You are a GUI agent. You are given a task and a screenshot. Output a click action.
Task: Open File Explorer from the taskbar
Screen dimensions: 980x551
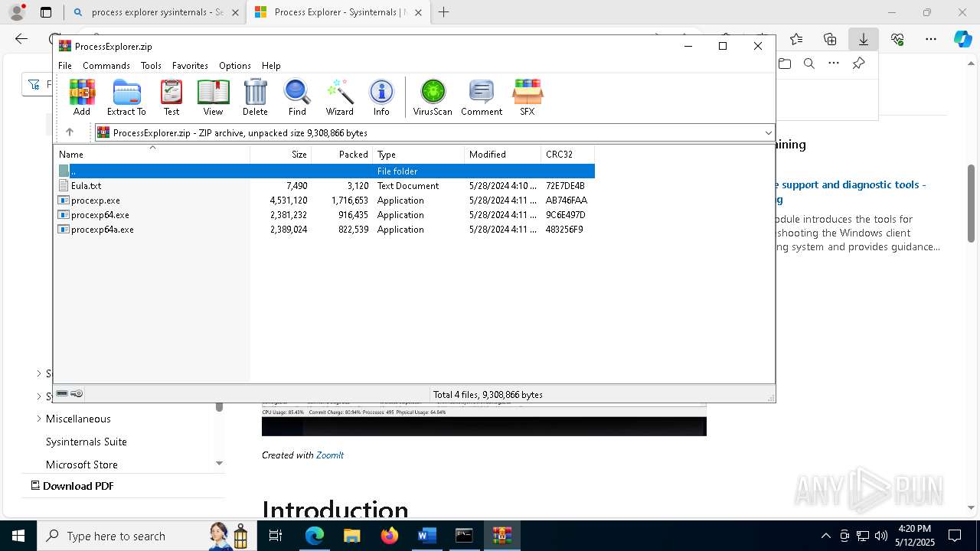[351, 536]
